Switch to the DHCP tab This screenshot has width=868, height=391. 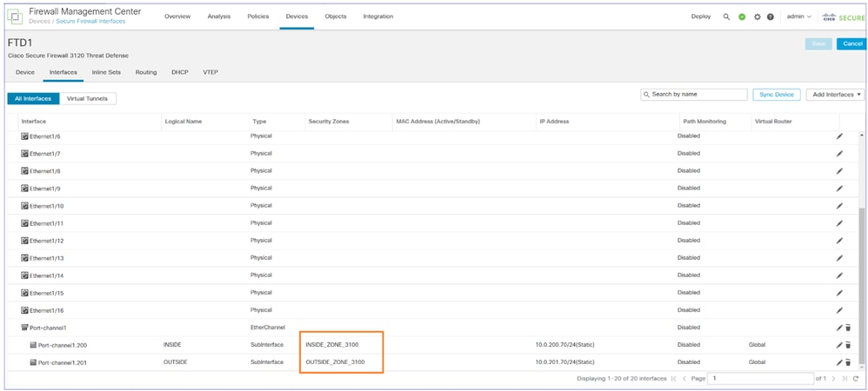180,72
